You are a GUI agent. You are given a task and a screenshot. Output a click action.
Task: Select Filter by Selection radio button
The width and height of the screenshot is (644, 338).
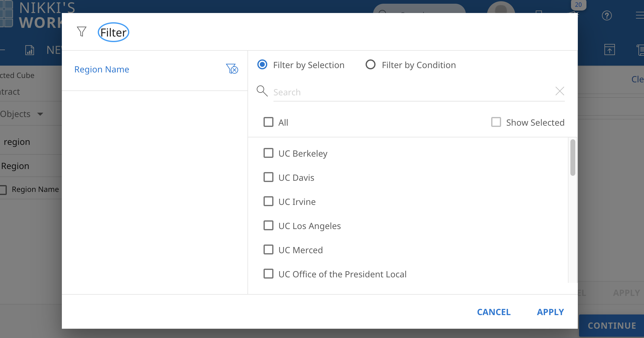(x=262, y=65)
